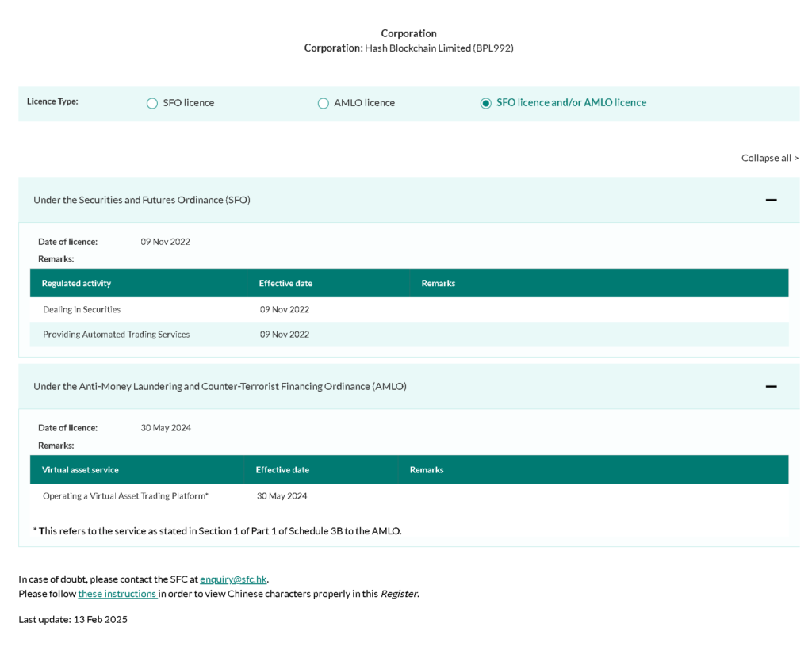Select the Dealing in Securities row
This screenshot has width=812, height=654.
click(82, 309)
